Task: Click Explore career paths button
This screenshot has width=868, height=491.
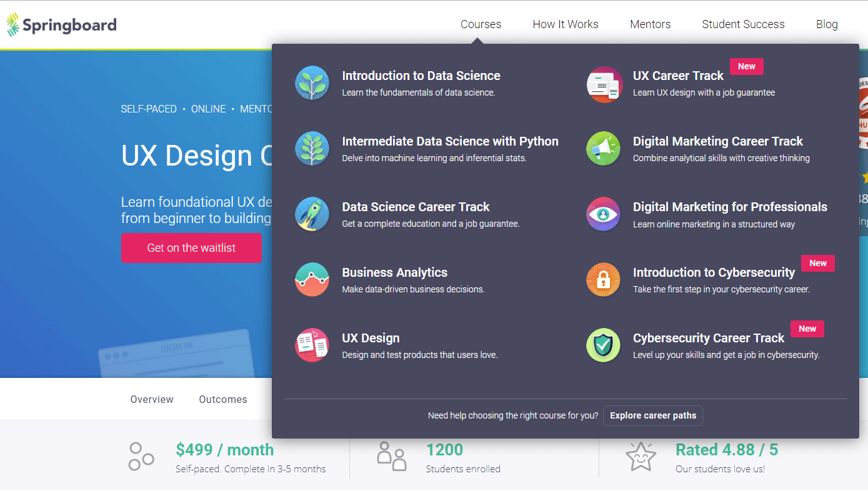Action: (x=653, y=415)
